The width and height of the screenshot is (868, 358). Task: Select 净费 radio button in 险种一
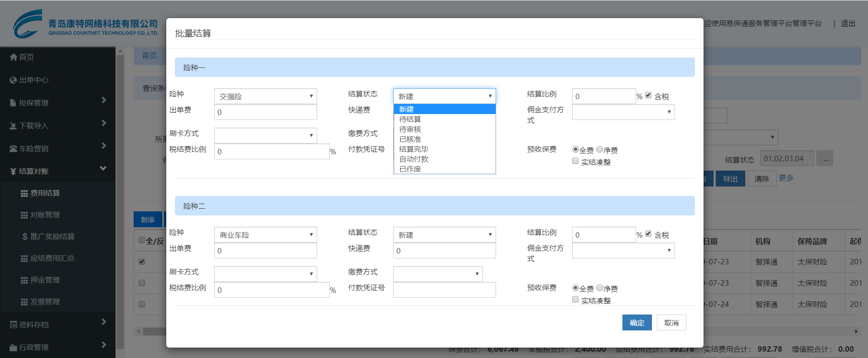click(x=600, y=149)
